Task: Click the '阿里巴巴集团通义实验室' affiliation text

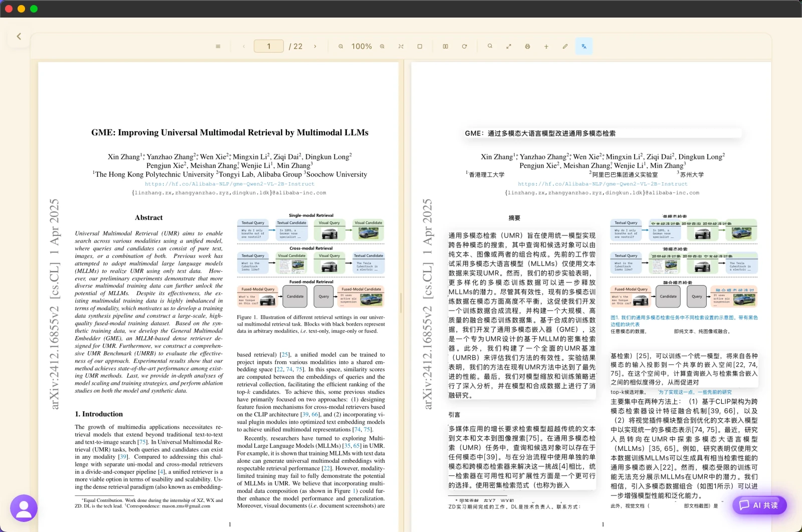Action: tap(625, 175)
